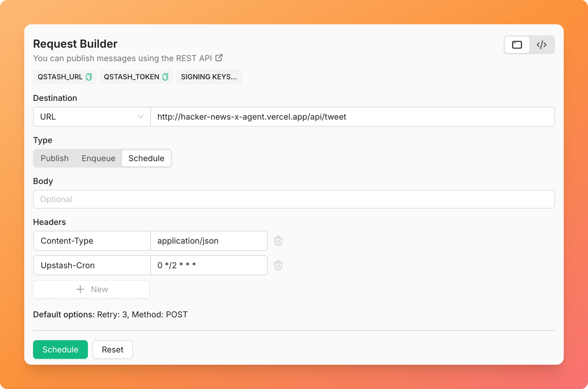
Task: Copy the QSTASH_TOKEN value
Action: 165,77
